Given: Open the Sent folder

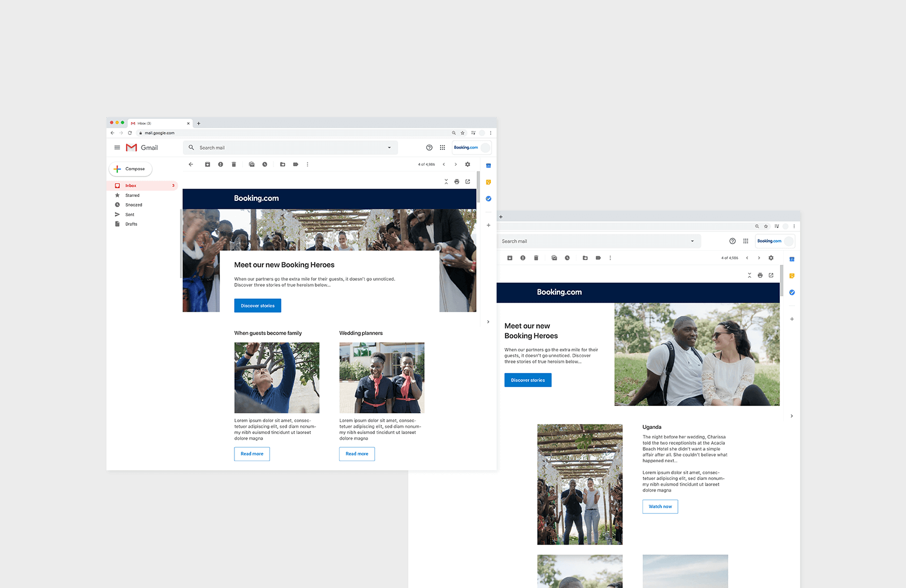Looking at the screenshot, I should (x=130, y=214).
